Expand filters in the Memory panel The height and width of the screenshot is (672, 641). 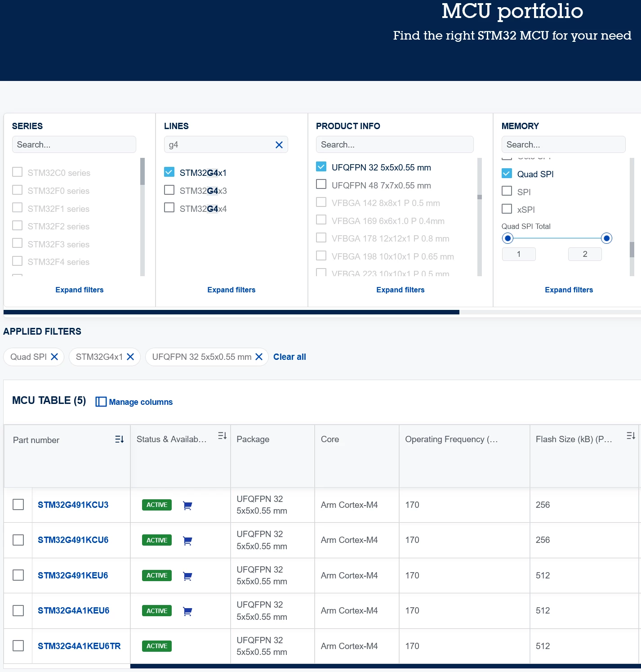tap(569, 290)
